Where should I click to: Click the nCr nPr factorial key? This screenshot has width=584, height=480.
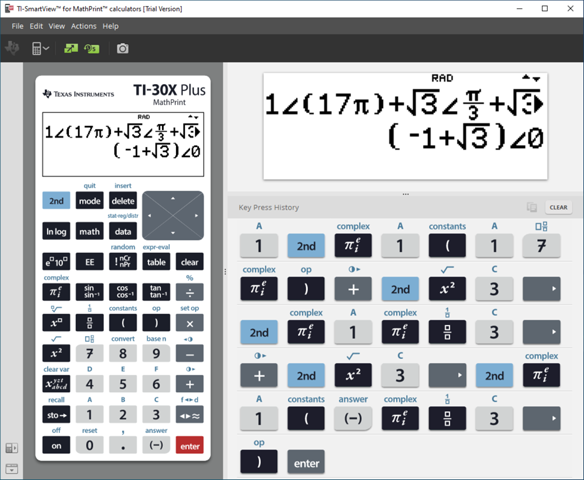click(x=123, y=262)
